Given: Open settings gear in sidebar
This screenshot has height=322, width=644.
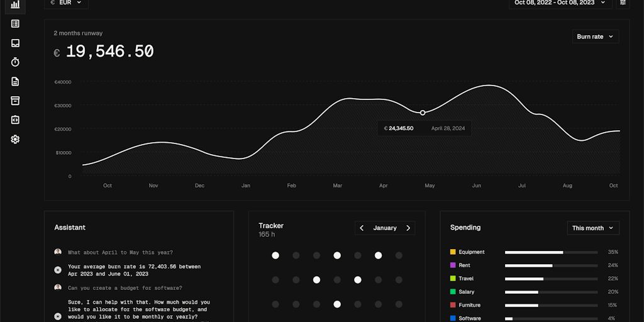Looking at the screenshot, I should (15, 139).
